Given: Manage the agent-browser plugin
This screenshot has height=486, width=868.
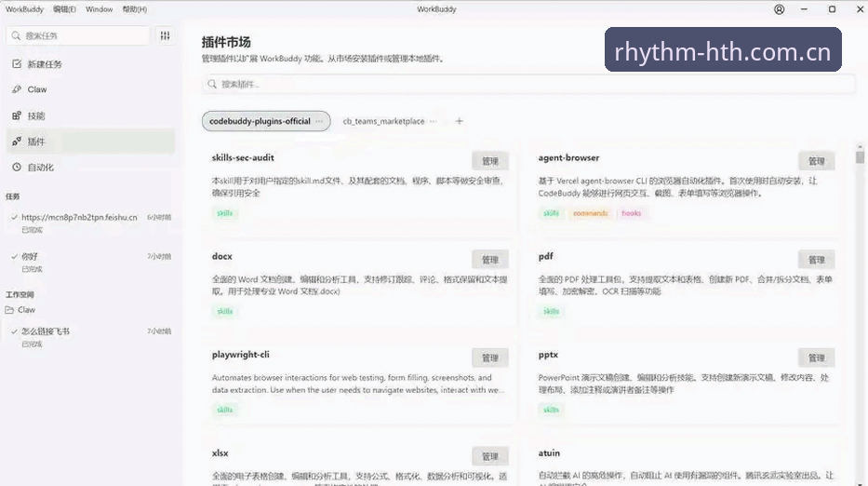Looking at the screenshot, I should point(817,161).
